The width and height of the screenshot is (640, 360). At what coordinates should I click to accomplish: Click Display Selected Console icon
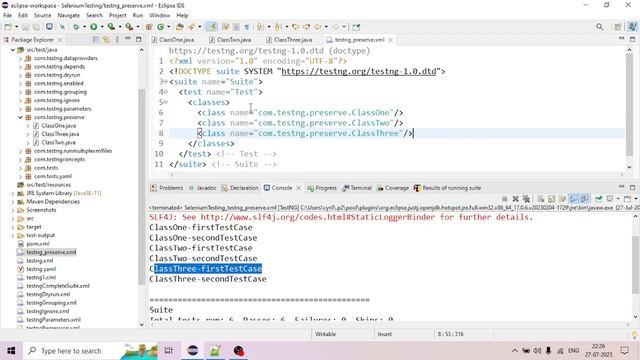pyautogui.click(x=610, y=199)
